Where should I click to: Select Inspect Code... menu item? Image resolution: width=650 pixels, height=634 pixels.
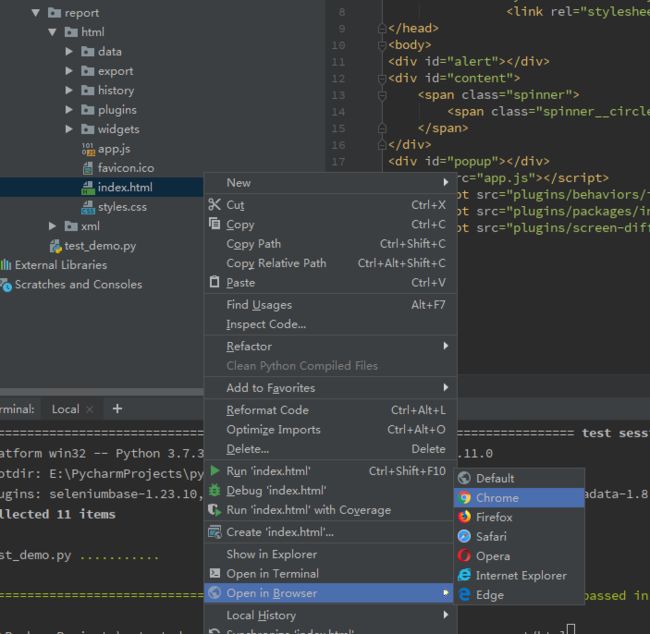click(331, 324)
